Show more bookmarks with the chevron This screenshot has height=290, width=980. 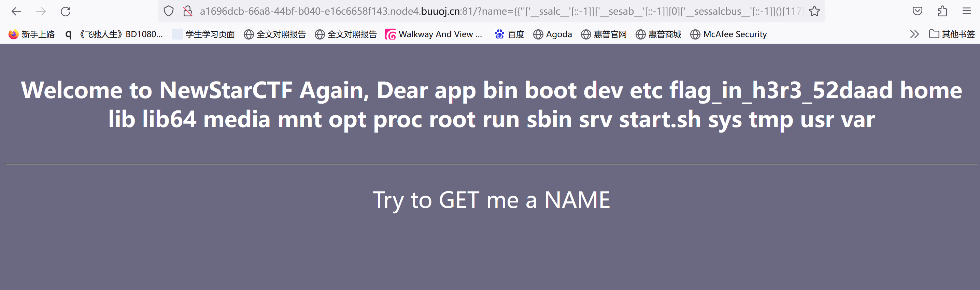pyautogui.click(x=914, y=34)
